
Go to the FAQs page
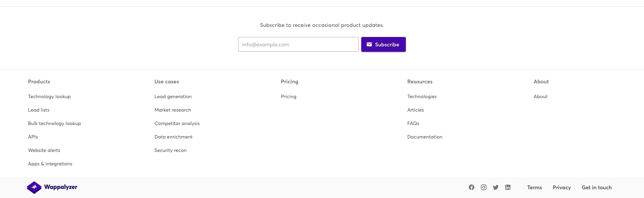413,123
